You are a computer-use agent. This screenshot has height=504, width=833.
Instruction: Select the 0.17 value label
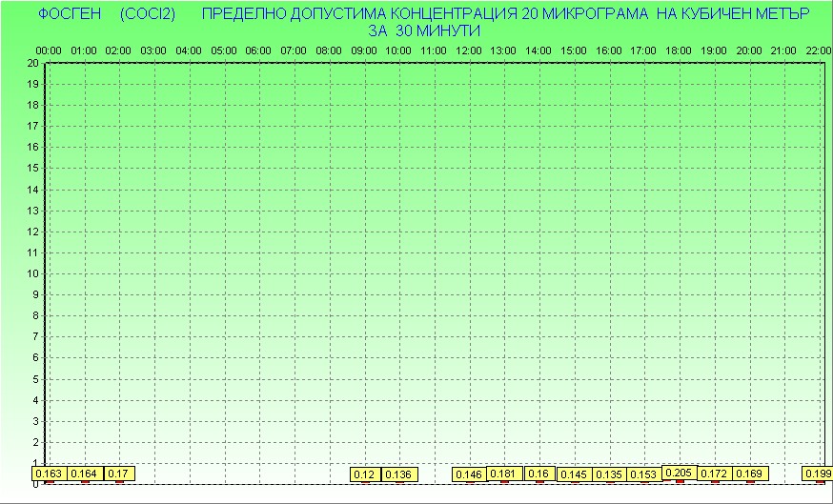pos(119,474)
